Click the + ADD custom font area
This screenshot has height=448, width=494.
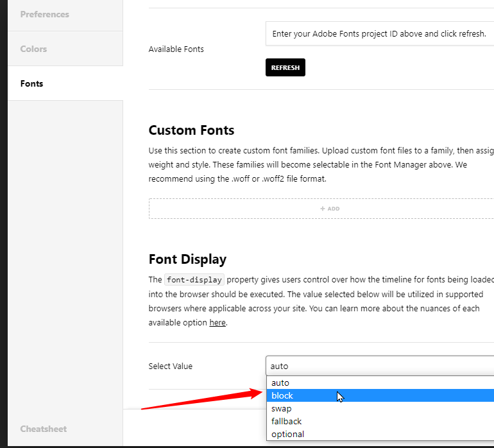[321, 209]
